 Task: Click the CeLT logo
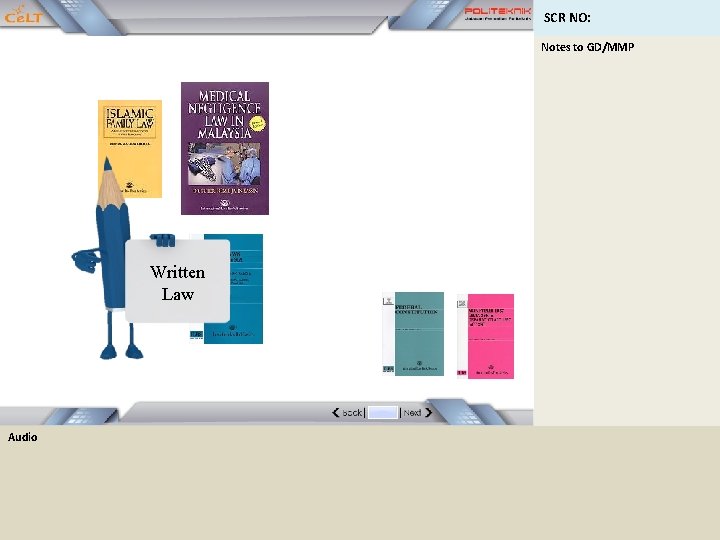[23, 14]
